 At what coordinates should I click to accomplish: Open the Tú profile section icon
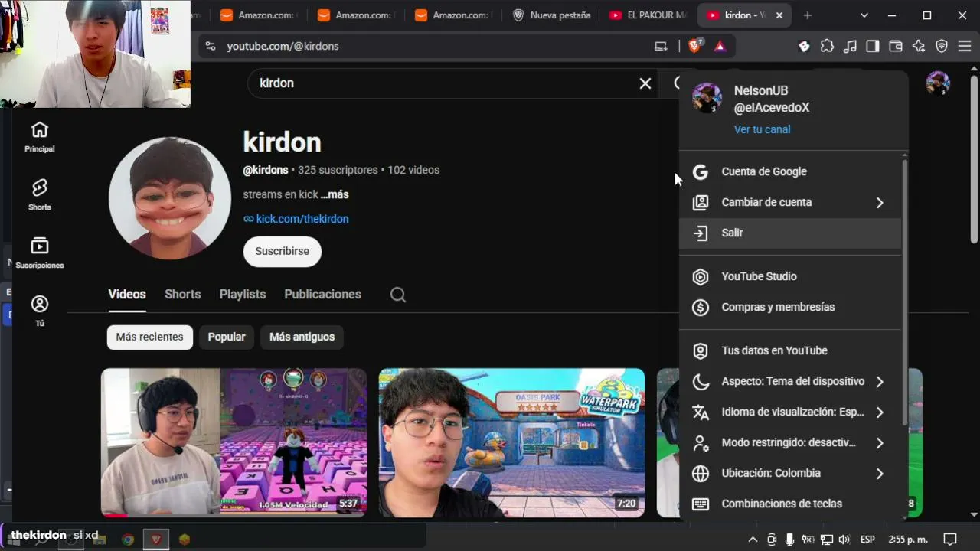39,305
